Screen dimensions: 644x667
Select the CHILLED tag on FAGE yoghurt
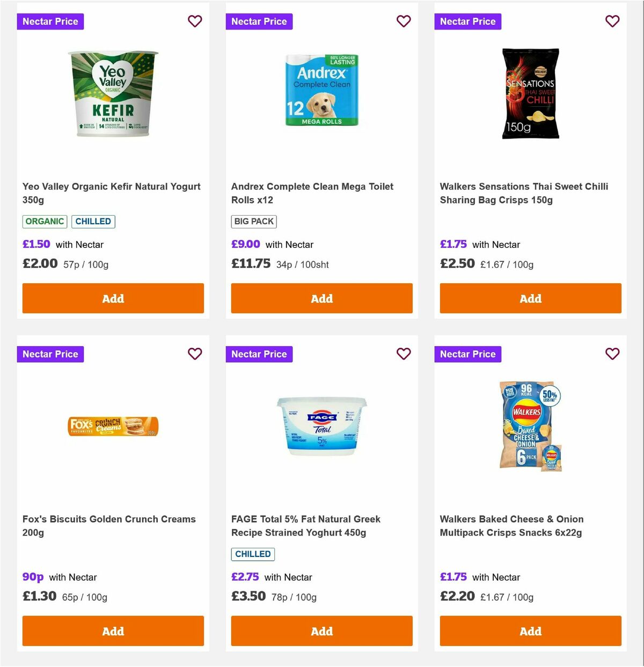click(x=253, y=554)
